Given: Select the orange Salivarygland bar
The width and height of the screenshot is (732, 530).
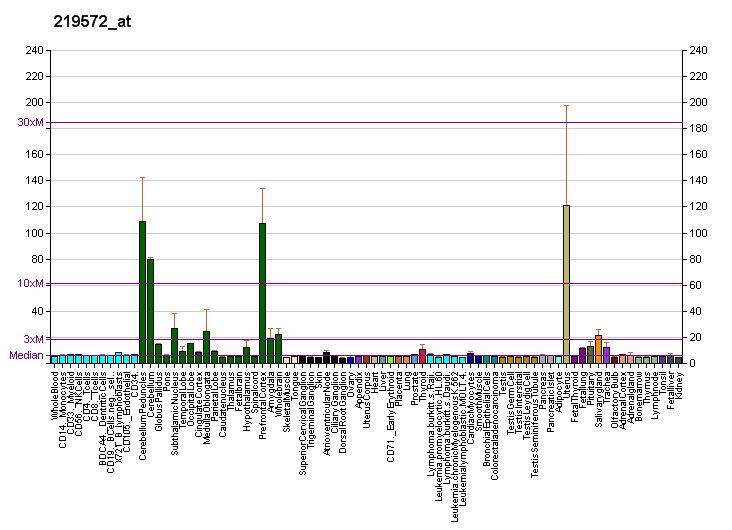Looking at the screenshot, I should (598, 349).
